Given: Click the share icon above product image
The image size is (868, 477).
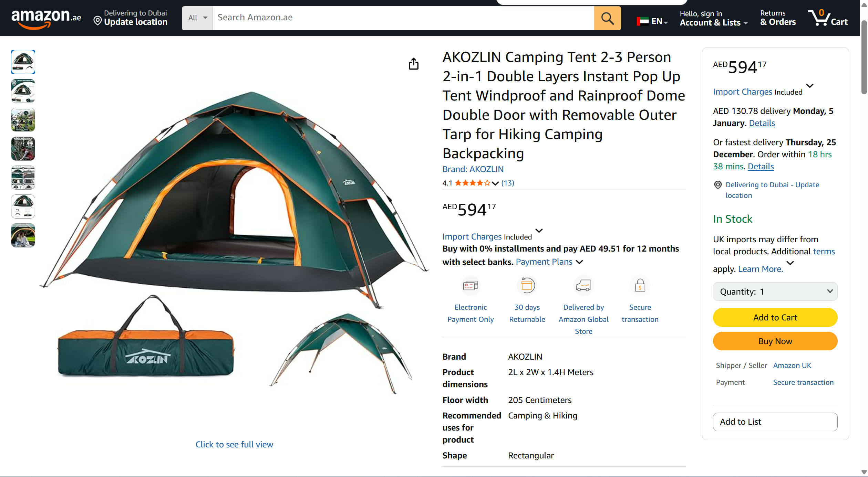Looking at the screenshot, I should tap(413, 64).
